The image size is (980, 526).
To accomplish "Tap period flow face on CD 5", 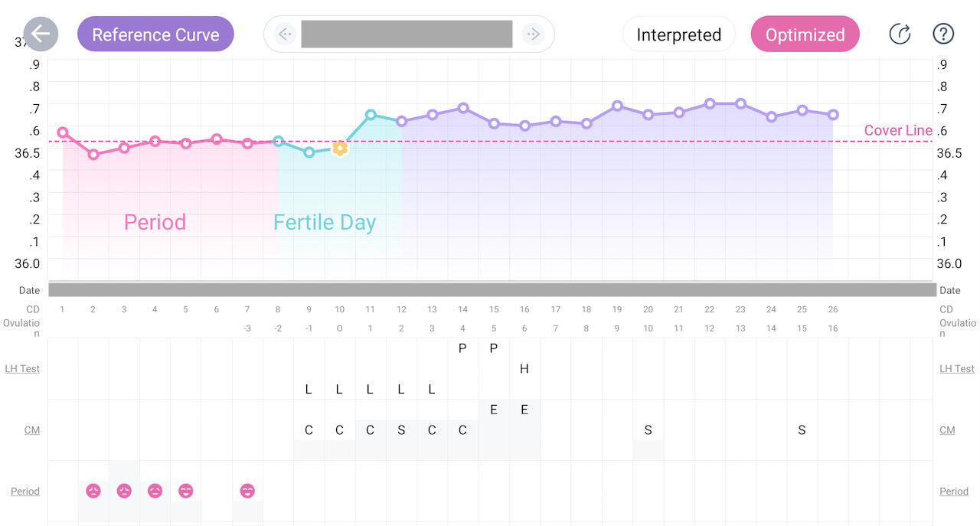I will point(185,491).
